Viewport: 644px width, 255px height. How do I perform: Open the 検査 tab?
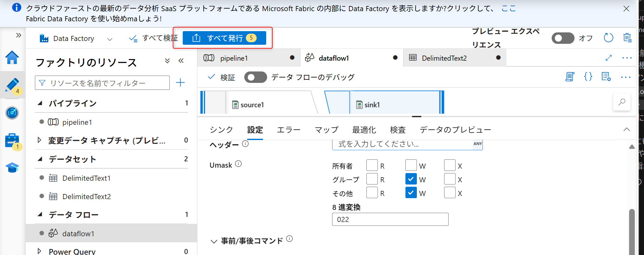point(398,130)
